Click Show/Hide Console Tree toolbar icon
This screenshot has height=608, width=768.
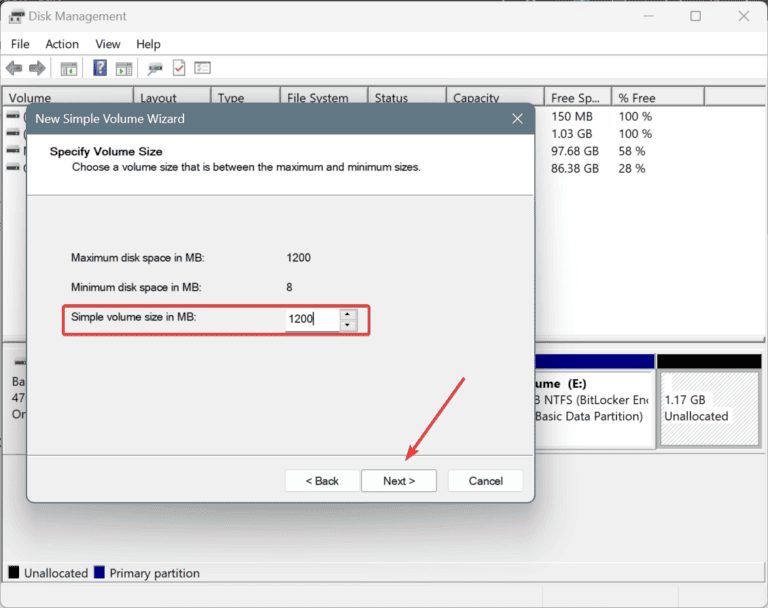point(69,68)
